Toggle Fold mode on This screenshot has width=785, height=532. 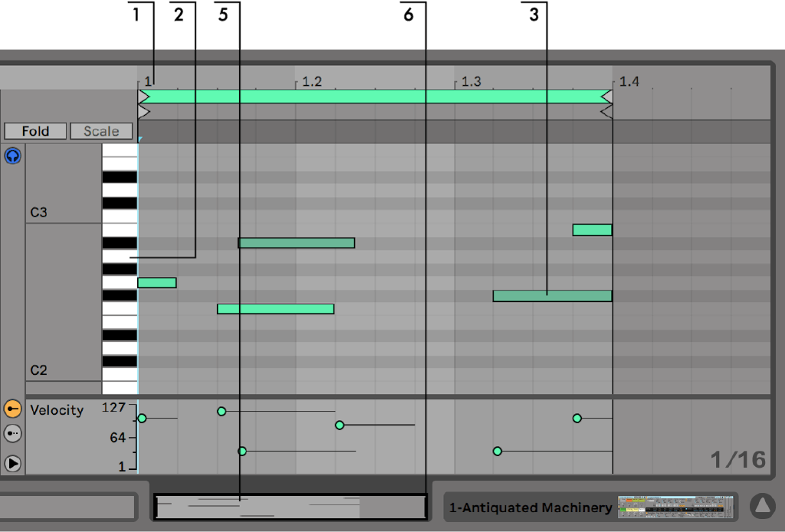tap(34, 130)
